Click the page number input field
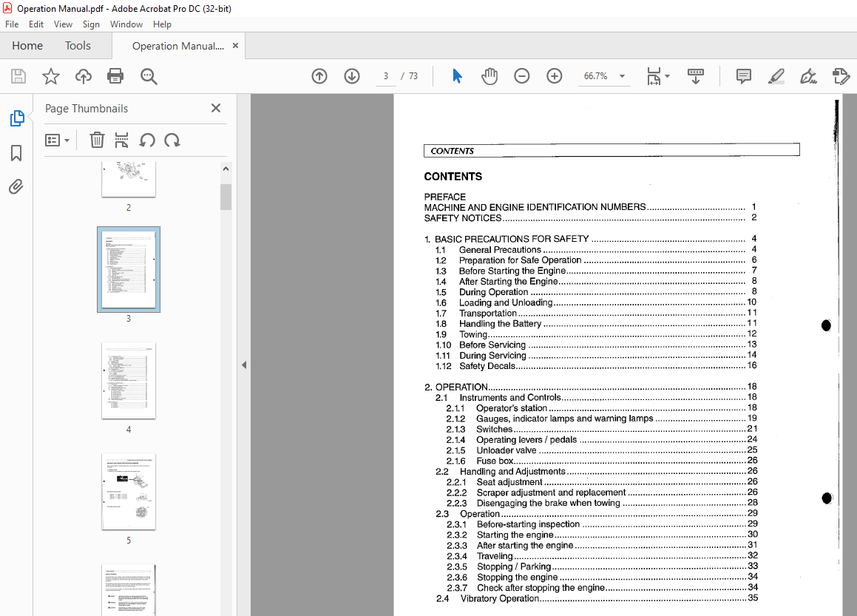Viewport: 857px width, 616px height. pyautogui.click(x=386, y=76)
